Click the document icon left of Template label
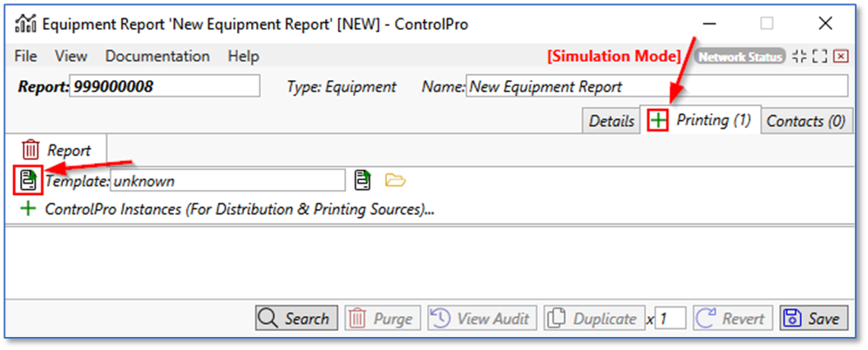The image size is (868, 350). [x=30, y=181]
